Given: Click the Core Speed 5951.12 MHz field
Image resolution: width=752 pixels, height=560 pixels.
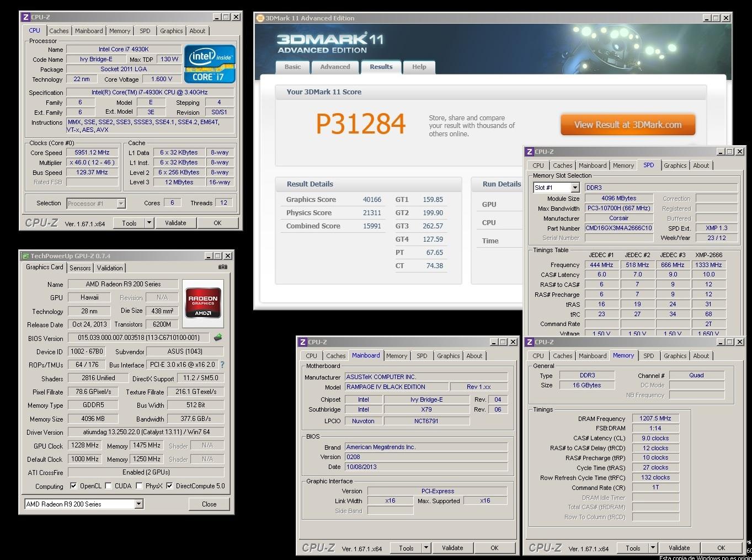Looking at the screenshot, I should click(x=92, y=152).
